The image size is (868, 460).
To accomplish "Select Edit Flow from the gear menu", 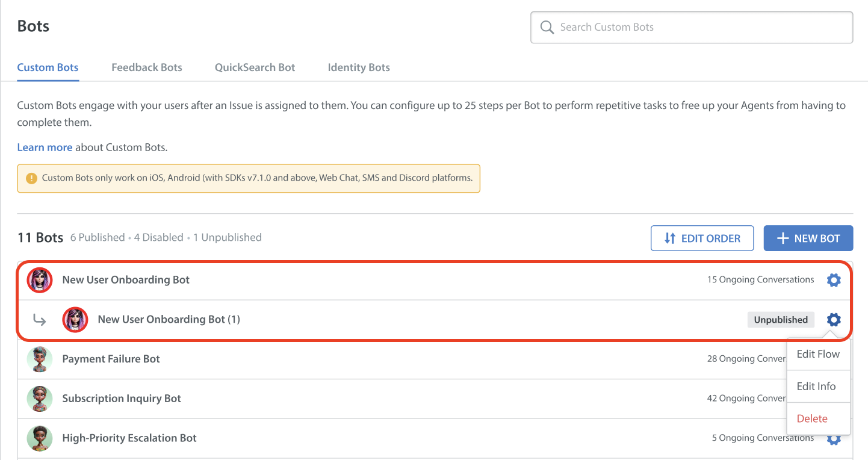I will (817, 354).
